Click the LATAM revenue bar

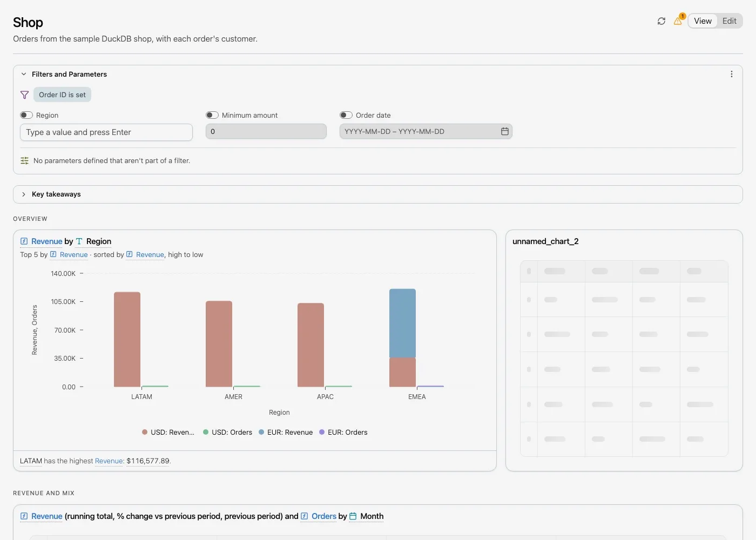[x=127, y=339]
